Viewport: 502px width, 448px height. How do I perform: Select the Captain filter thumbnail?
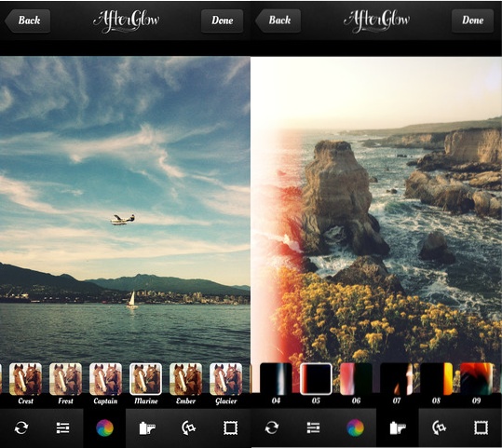[105, 379]
